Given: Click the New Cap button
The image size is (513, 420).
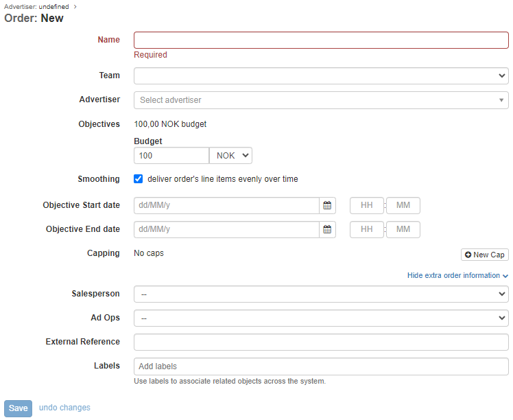Looking at the screenshot, I should point(484,255).
